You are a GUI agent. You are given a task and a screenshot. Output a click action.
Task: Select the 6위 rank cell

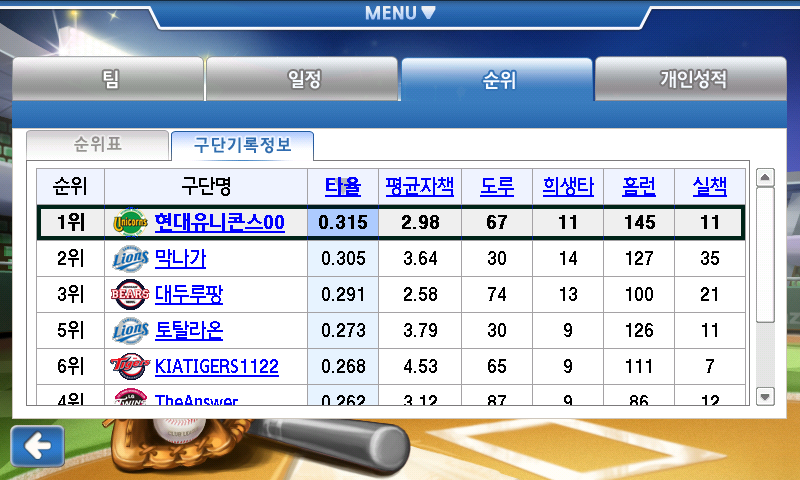tap(70, 366)
